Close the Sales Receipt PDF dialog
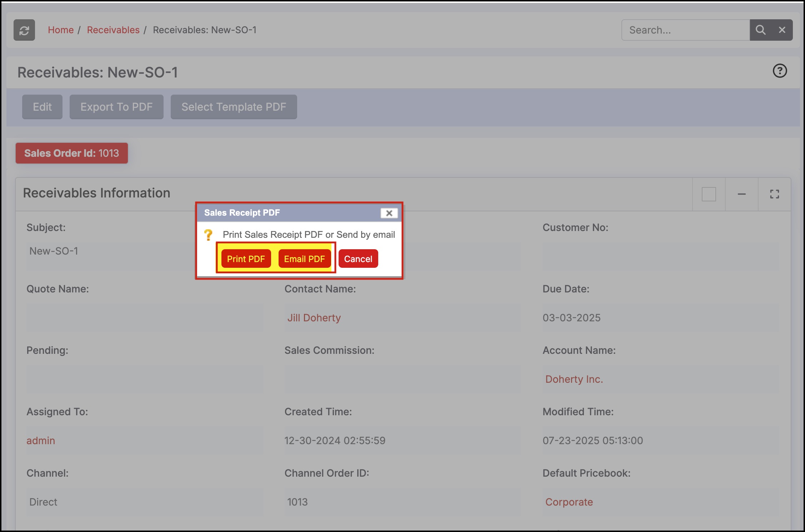Viewport: 805px width, 532px height. (x=389, y=213)
